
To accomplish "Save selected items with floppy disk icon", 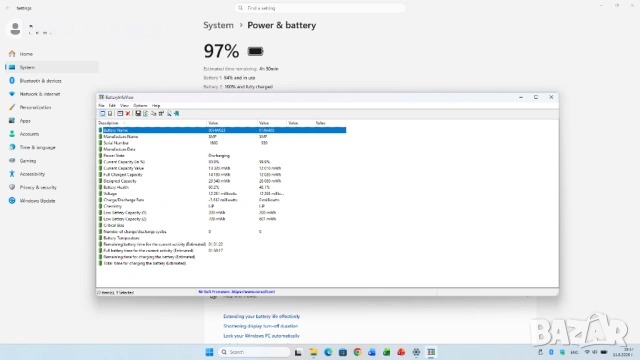I will [138, 113].
